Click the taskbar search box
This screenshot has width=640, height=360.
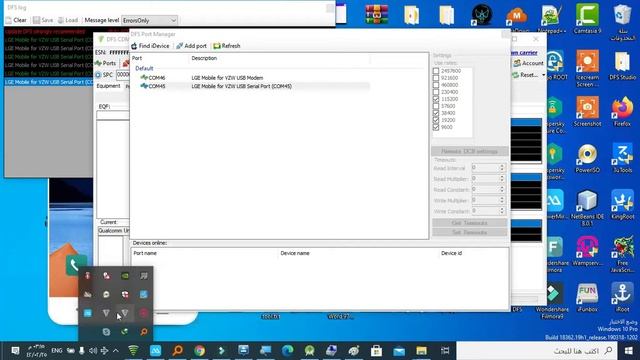[537, 351]
